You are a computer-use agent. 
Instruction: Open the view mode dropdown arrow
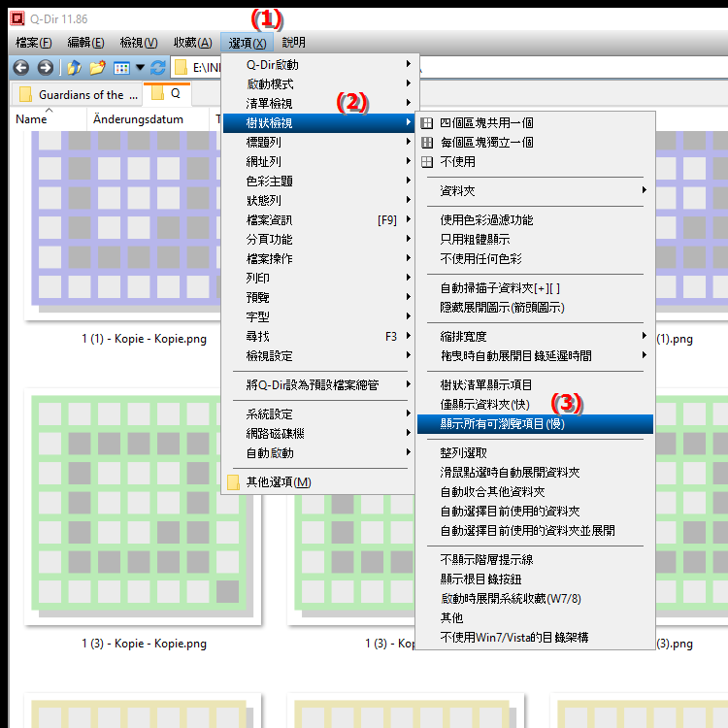140,68
